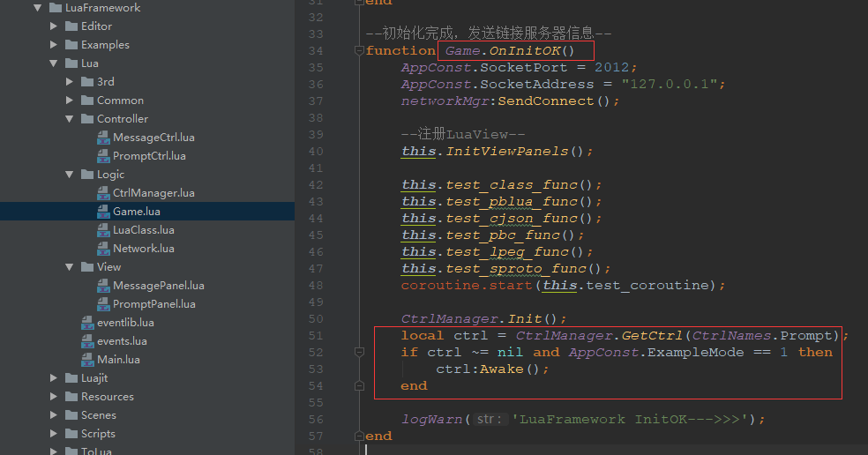
Task: Click the View folder icon
Action: [x=87, y=267]
